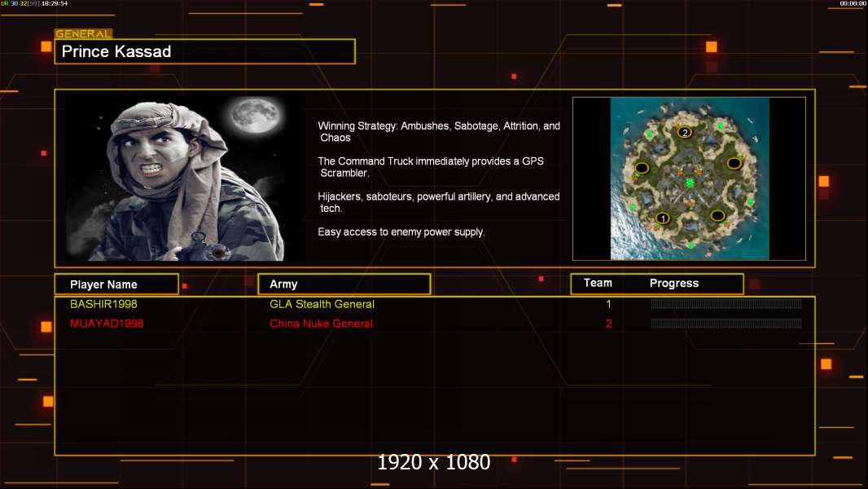Select start position marker 1 on map
This screenshot has width=868, height=489.
663,218
